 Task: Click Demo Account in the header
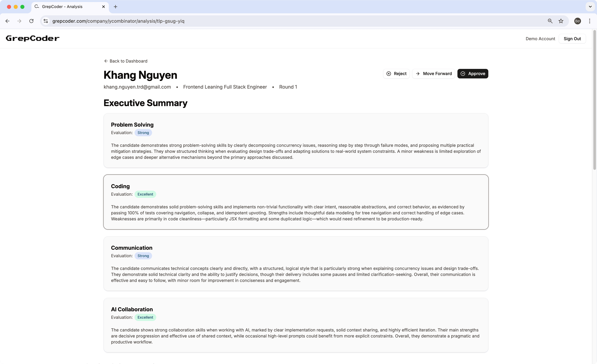point(540,39)
